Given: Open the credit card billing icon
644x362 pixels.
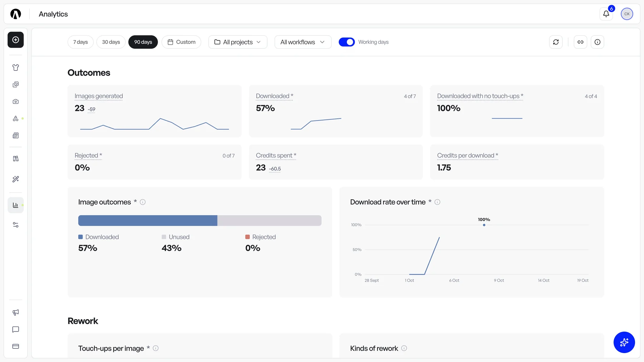Looking at the screenshot, I should tap(16, 346).
